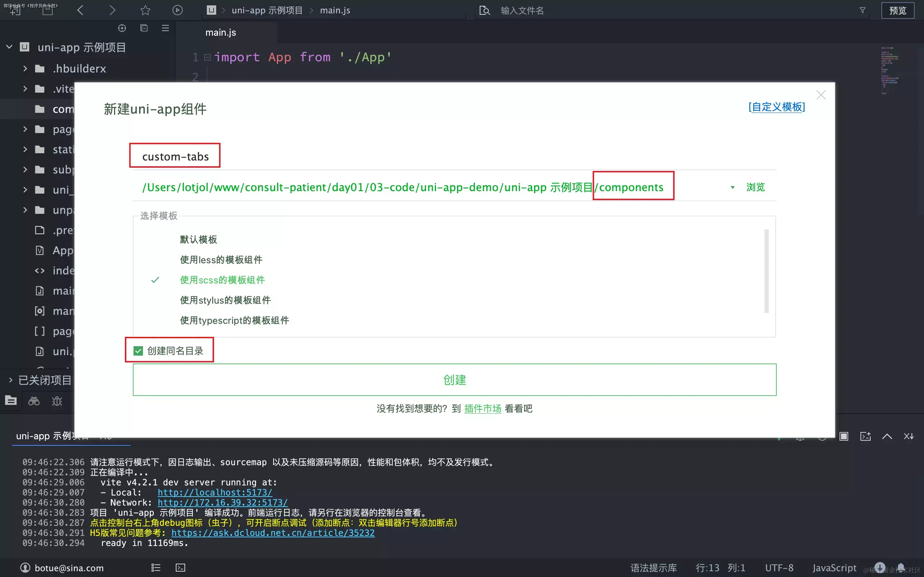Click the 创建 button
Image resolution: width=924 pixels, height=577 pixels.
click(454, 380)
